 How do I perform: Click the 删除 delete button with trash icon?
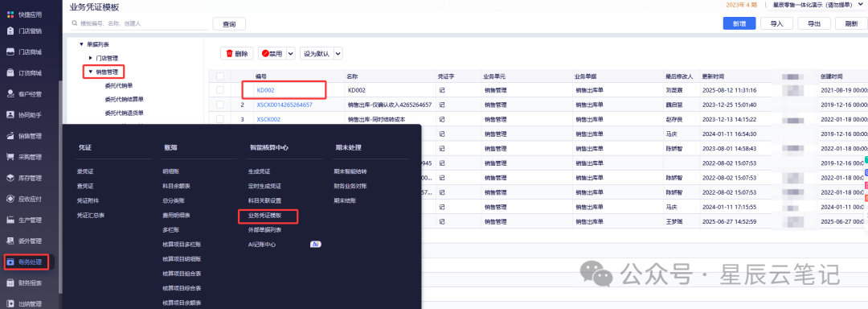[x=237, y=54]
